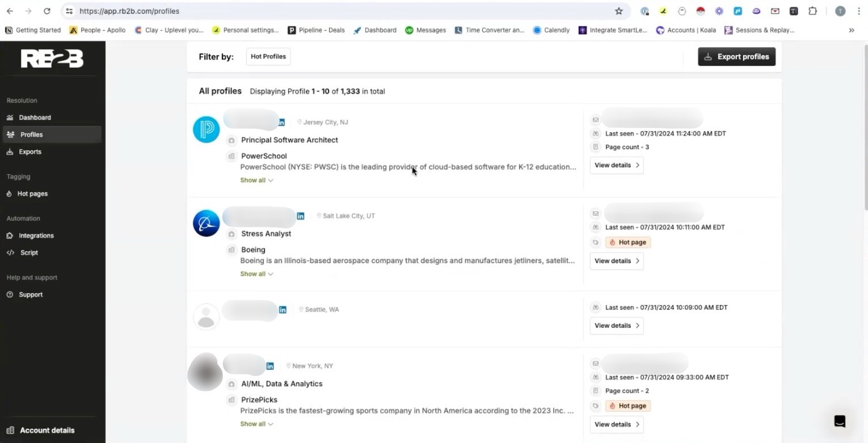868x443 pixels.
Task: Open LinkedIn icon for the PowerSchool profile
Action: (x=281, y=122)
